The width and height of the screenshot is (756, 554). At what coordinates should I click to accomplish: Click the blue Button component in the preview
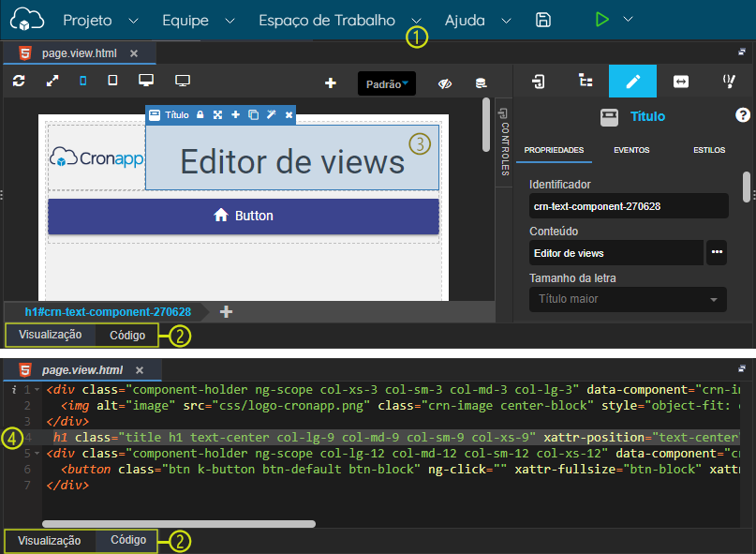pos(244,216)
